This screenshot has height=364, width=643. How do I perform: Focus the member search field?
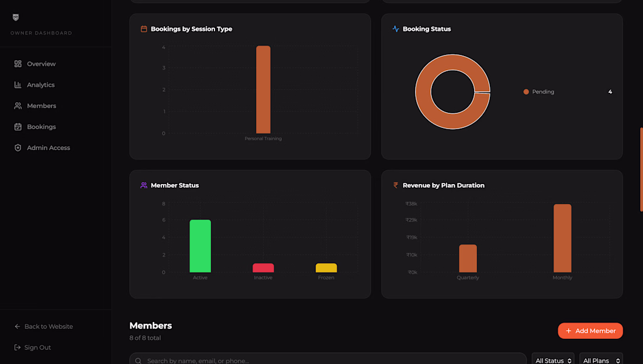[x=328, y=359]
